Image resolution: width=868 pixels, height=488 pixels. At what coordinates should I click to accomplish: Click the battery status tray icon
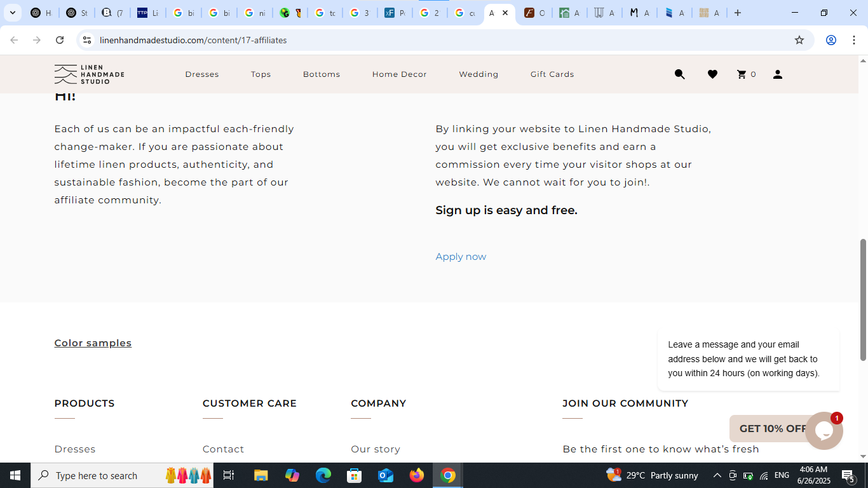tap(748, 475)
